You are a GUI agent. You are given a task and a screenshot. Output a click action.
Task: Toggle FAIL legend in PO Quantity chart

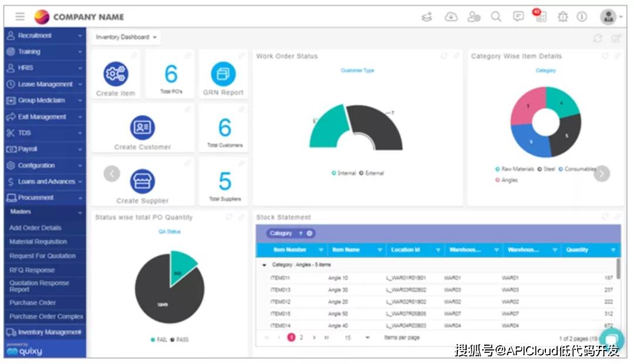click(x=158, y=340)
